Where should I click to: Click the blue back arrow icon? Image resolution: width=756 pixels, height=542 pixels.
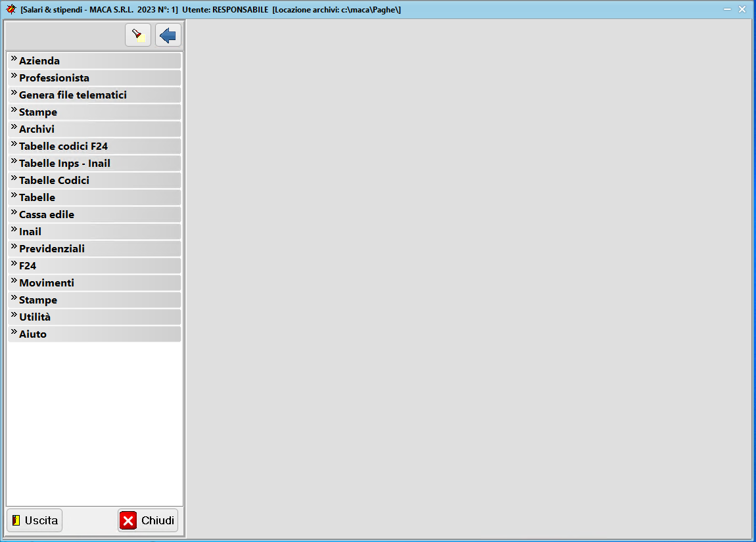pyautogui.click(x=168, y=35)
